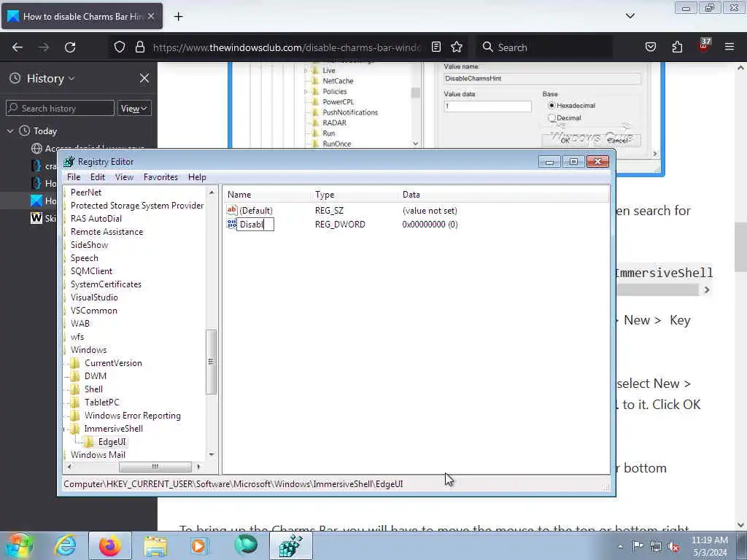Click the Search history field
Image resolution: width=747 pixels, height=560 pixels.
(x=60, y=108)
